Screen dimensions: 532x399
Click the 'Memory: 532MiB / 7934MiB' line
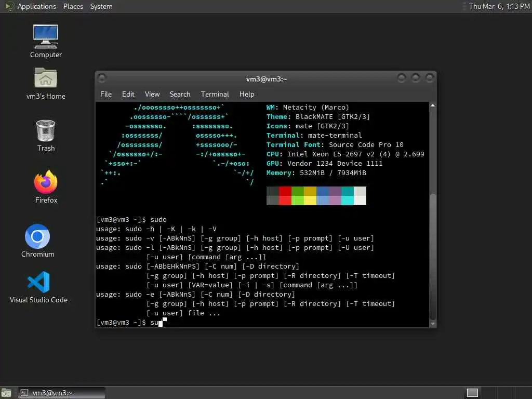[316, 173]
